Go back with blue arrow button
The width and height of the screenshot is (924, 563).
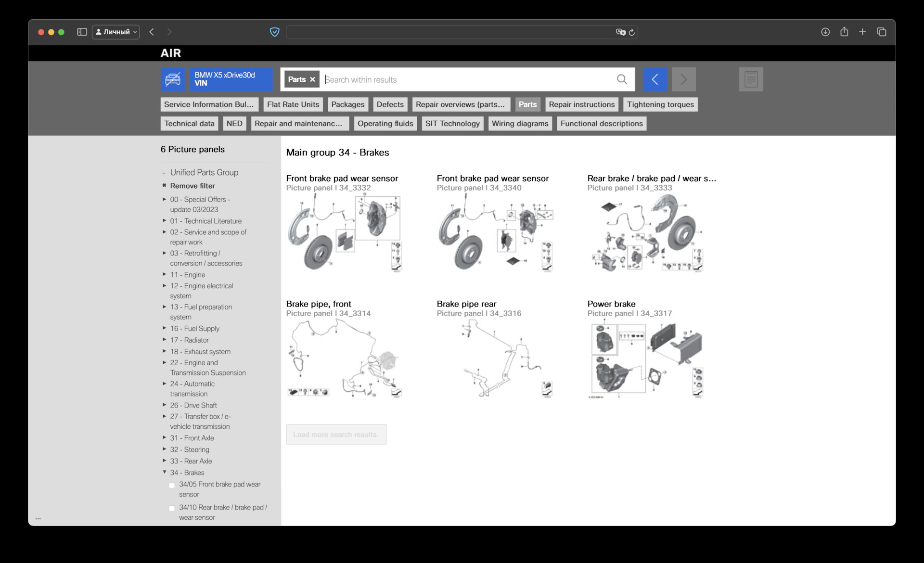[654, 79]
